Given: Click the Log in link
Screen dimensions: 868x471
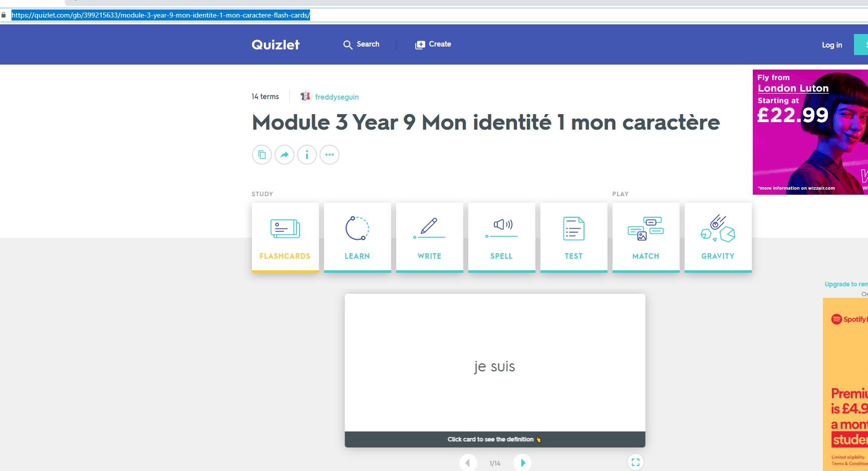Looking at the screenshot, I should (832, 45).
